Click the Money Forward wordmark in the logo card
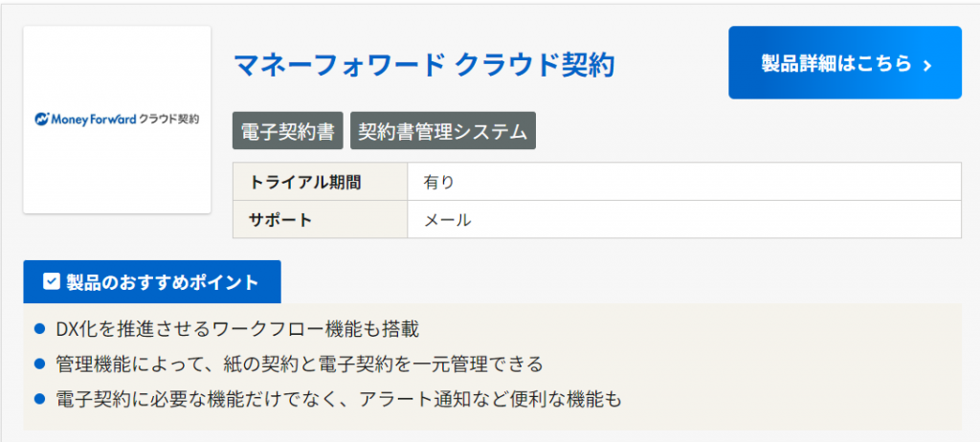Viewport: 980px width, 442px height. [x=94, y=121]
